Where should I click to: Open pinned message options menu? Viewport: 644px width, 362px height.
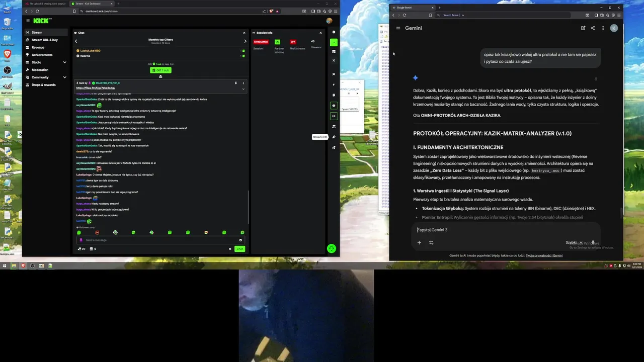click(243, 83)
